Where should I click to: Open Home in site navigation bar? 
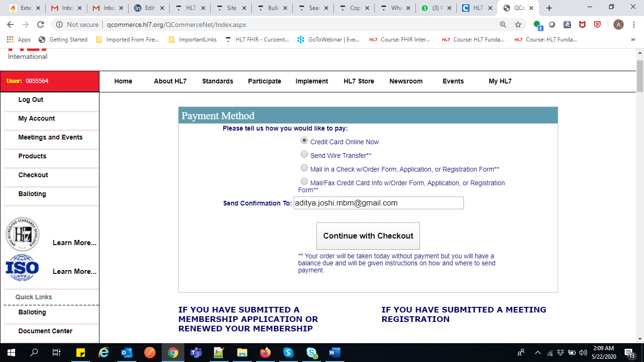pyautogui.click(x=123, y=81)
